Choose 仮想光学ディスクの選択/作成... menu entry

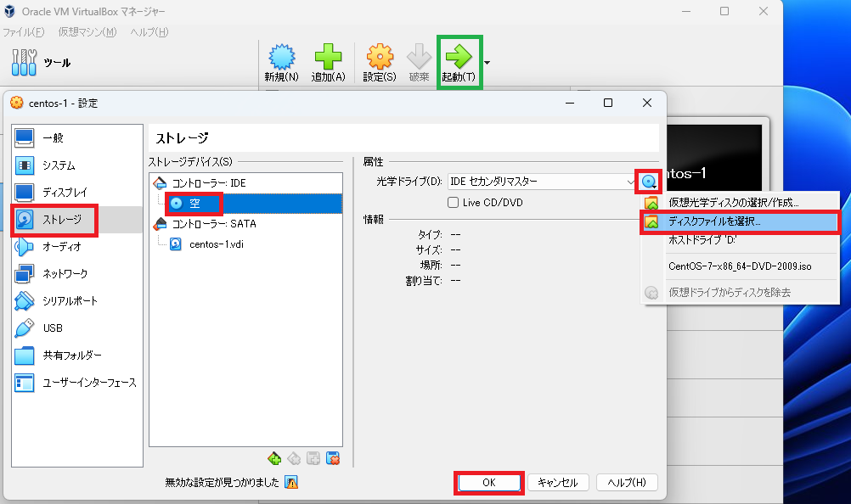click(741, 203)
